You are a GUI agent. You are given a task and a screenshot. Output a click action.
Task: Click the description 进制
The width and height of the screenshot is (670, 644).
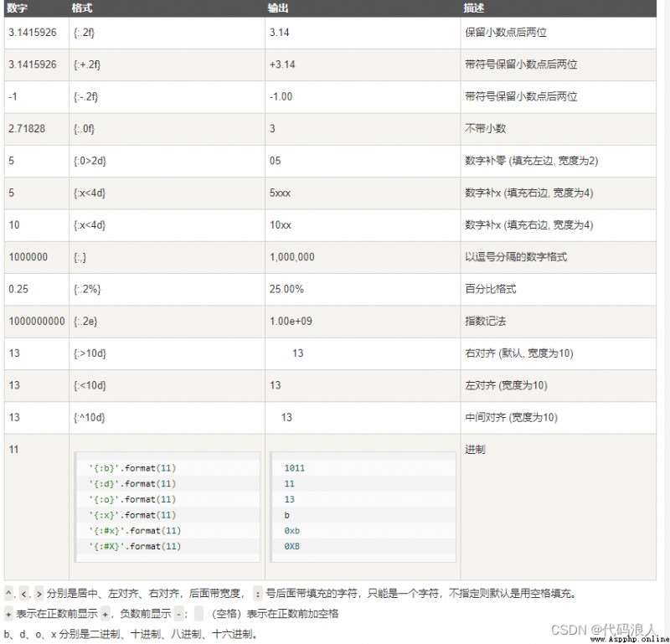point(475,449)
